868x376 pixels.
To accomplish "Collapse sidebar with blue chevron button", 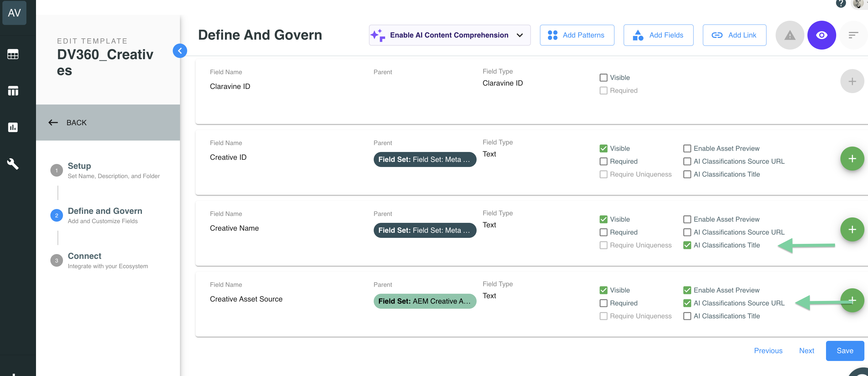I will pos(180,51).
